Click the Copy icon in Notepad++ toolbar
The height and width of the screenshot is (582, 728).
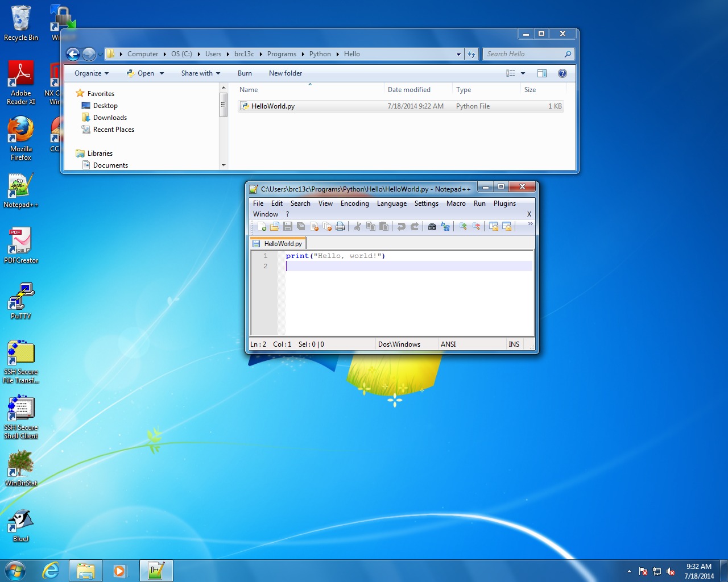click(x=371, y=226)
